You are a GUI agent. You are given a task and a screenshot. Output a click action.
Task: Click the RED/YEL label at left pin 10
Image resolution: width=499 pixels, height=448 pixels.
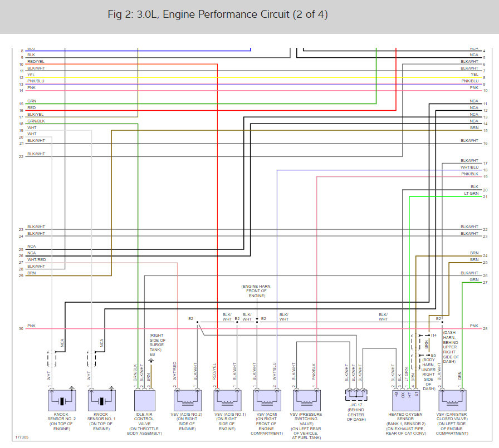36,62
